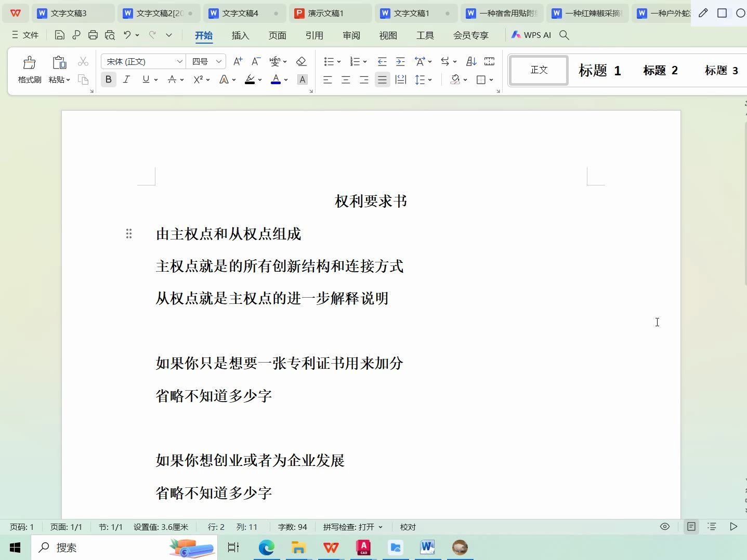Click the Redo arrow icon
This screenshot has height=560, width=747.
click(152, 35)
